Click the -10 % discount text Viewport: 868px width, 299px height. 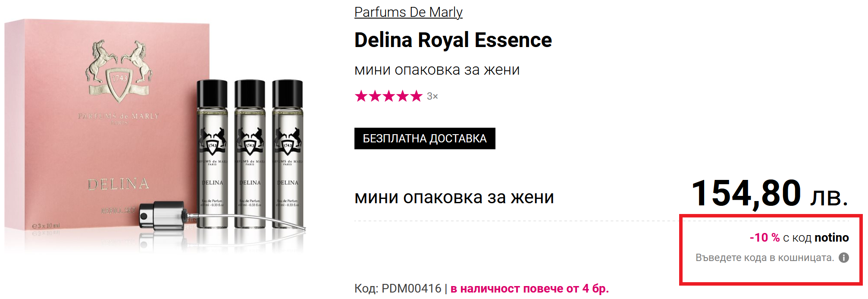click(x=765, y=238)
